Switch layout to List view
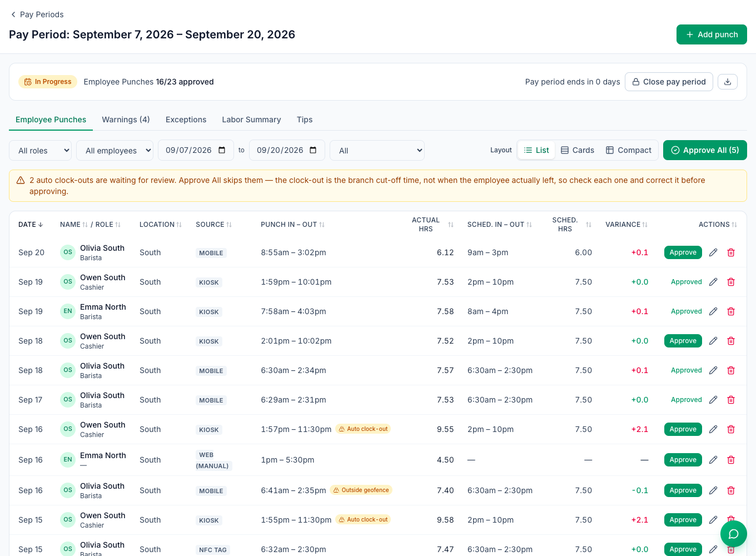The width and height of the screenshot is (756, 556). coord(536,150)
